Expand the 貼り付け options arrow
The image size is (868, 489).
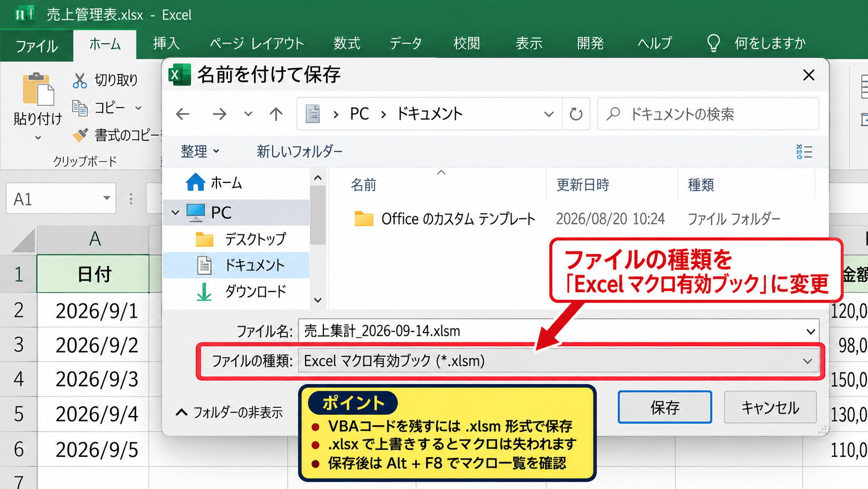coord(38,138)
